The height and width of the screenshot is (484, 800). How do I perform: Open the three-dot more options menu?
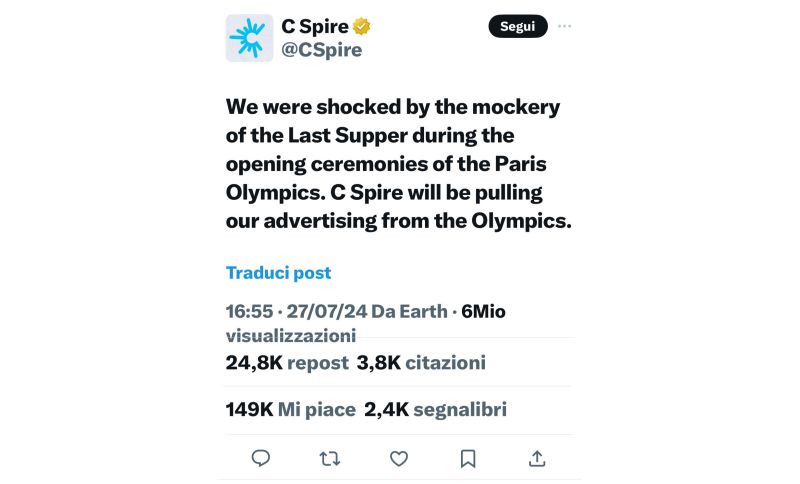click(x=566, y=26)
